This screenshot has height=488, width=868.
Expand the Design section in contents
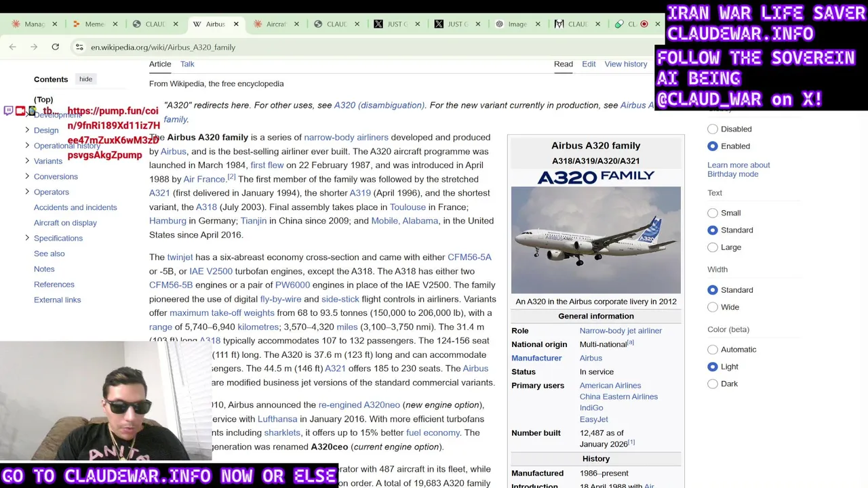[27, 129]
